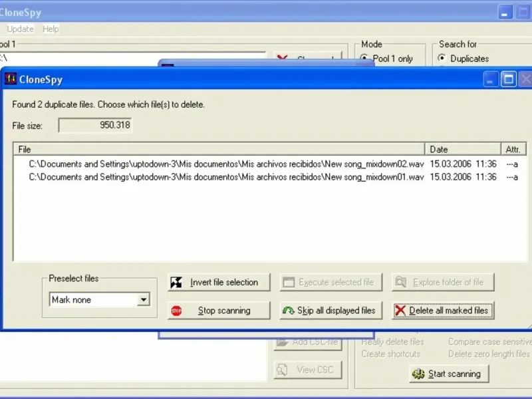532x399 pixels.
Task: Skip all displayed files
Action: pyautogui.click(x=331, y=311)
